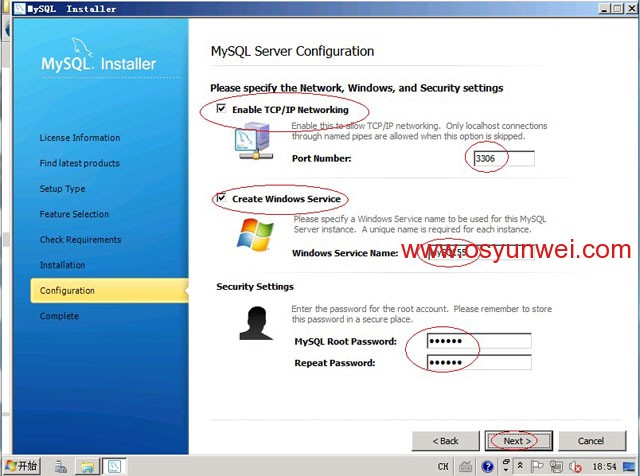Minimize the MySQL Installer window
This screenshot has height=476, width=640.
(x=605, y=8)
